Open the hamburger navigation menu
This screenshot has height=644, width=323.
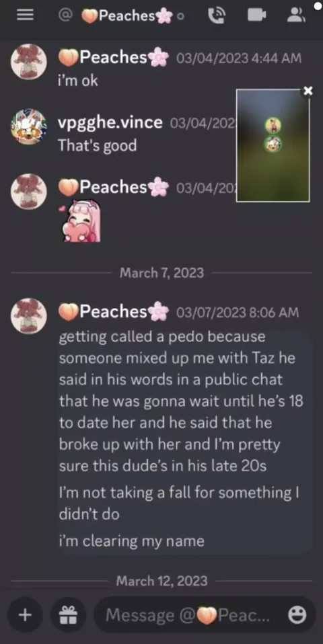(x=25, y=15)
